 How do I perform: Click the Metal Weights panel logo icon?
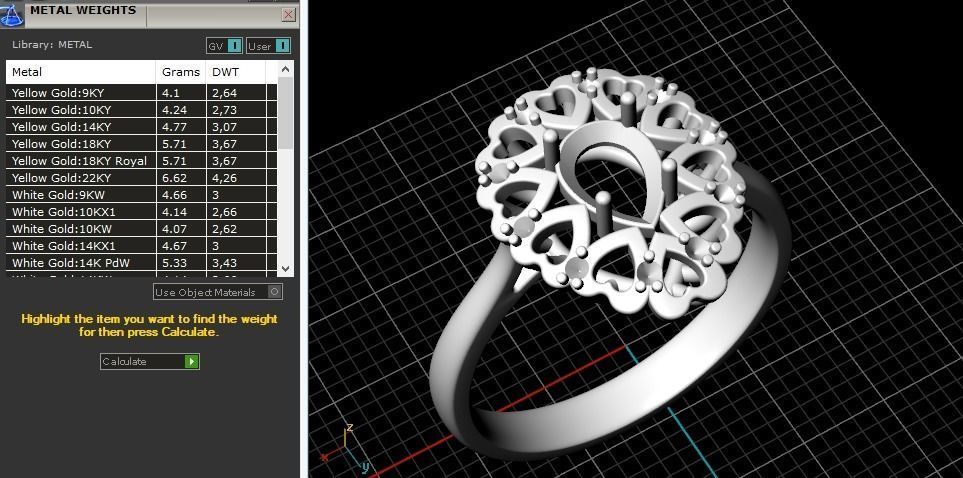[x=12, y=14]
